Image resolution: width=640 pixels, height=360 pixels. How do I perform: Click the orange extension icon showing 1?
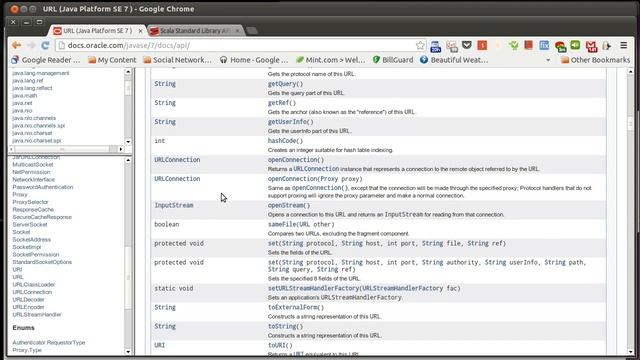point(482,45)
